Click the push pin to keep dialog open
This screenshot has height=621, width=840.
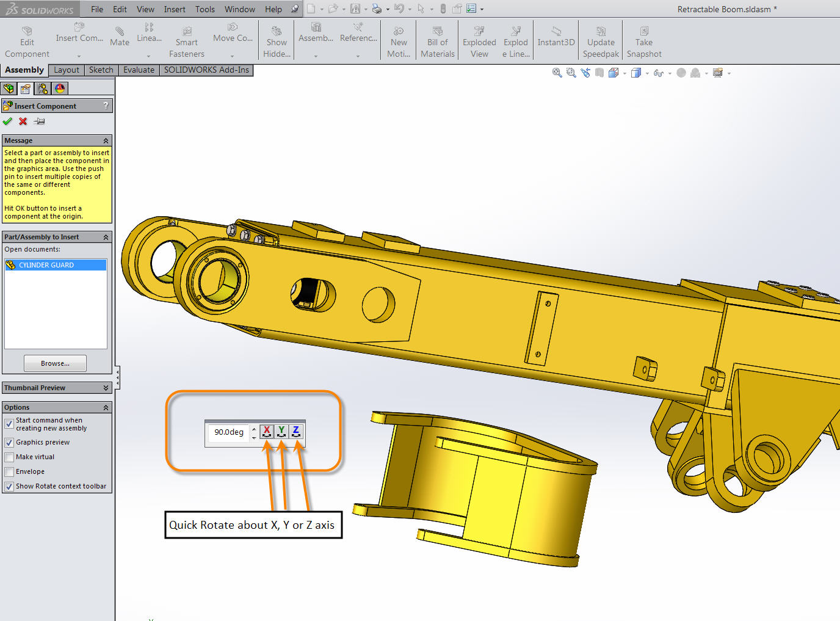(38, 121)
